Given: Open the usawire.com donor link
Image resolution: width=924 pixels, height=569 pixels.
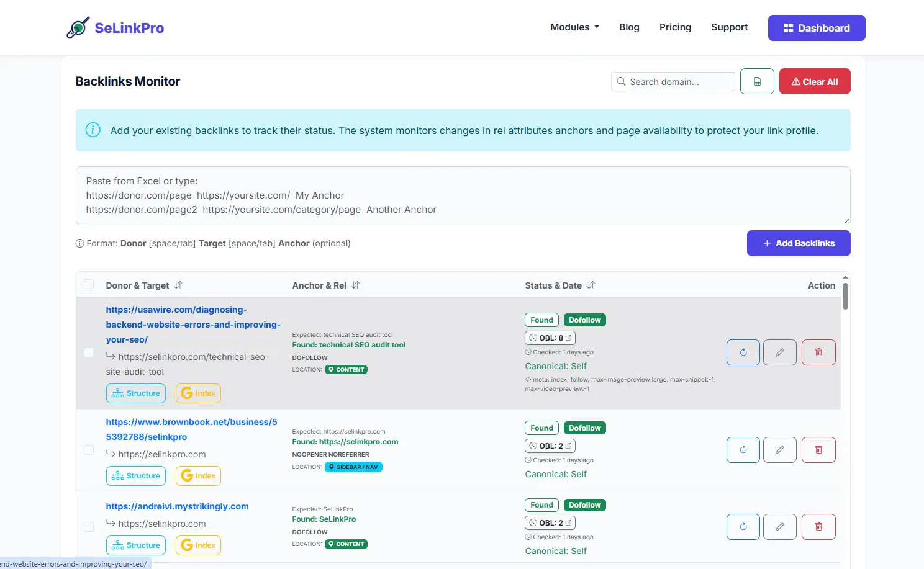Looking at the screenshot, I should pyautogui.click(x=193, y=325).
